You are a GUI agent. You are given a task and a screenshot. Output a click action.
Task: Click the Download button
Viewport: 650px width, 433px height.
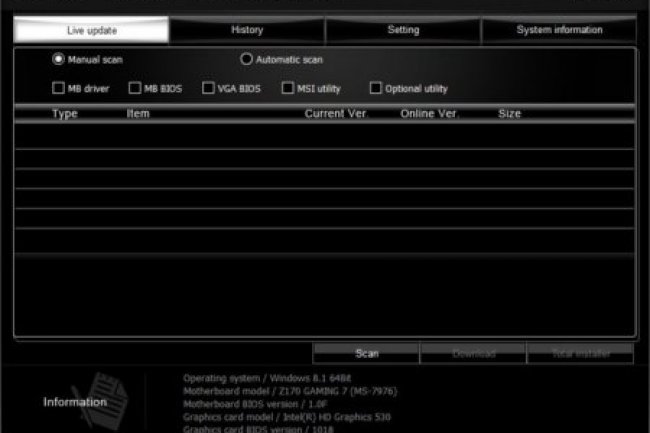[473, 353]
